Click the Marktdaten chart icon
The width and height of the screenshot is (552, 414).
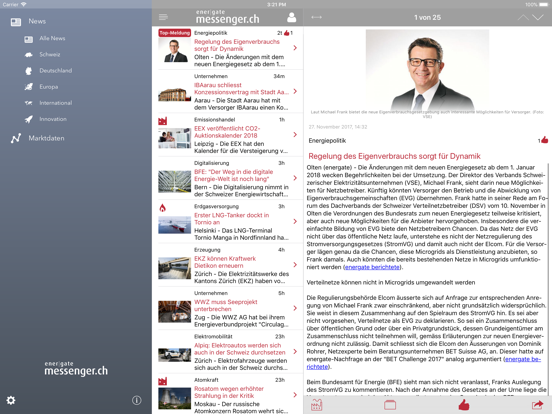(x=16, y=138)
